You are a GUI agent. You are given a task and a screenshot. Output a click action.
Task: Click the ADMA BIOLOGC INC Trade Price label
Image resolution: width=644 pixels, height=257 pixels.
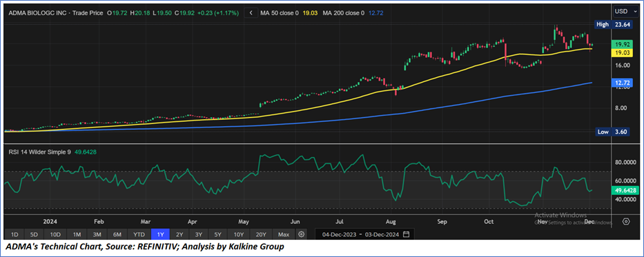click(x=55, y=13)
